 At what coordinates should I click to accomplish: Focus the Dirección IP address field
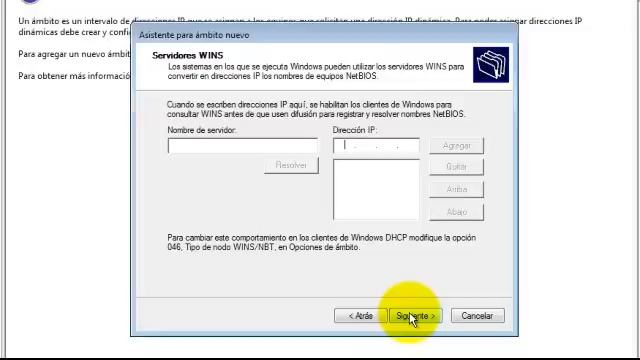tap(376, 146)
